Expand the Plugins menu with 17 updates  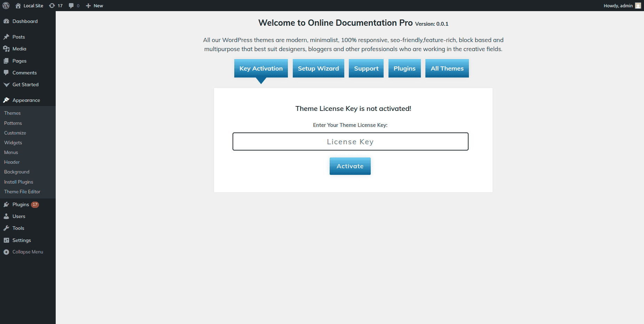[x=21, y=204]
